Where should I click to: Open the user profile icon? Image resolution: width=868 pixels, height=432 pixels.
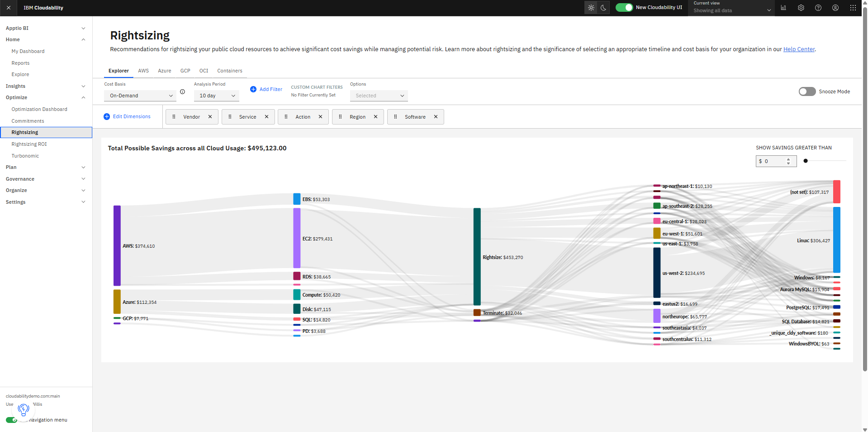(835, 8)
